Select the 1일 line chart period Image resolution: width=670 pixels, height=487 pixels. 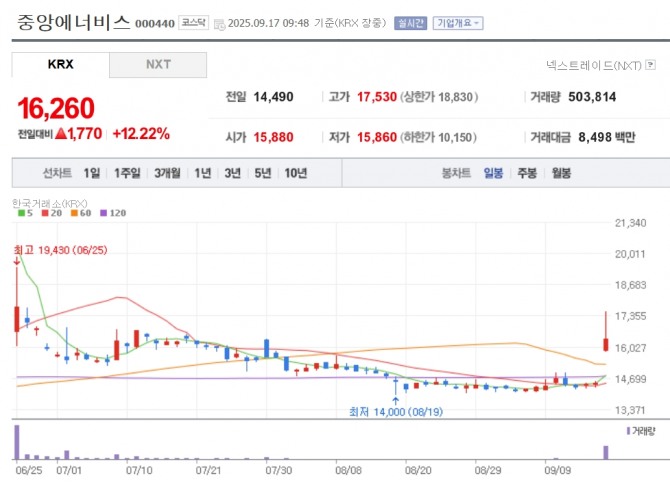(x=91, y=173)
